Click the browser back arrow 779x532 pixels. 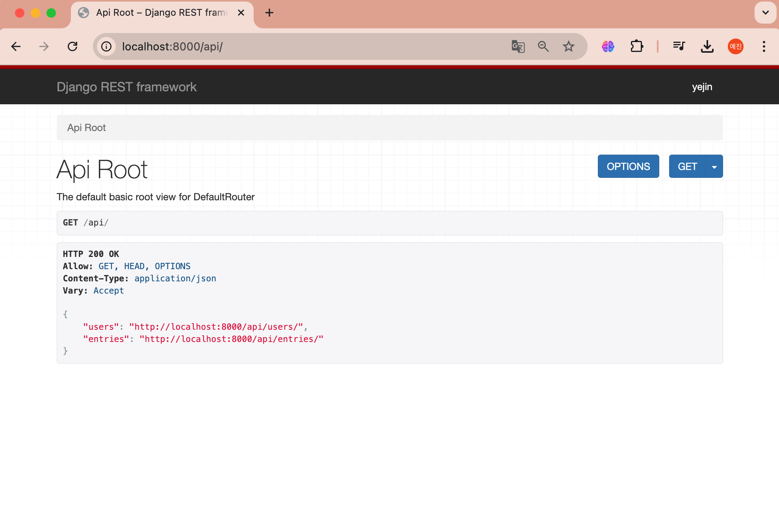[16, 46]
